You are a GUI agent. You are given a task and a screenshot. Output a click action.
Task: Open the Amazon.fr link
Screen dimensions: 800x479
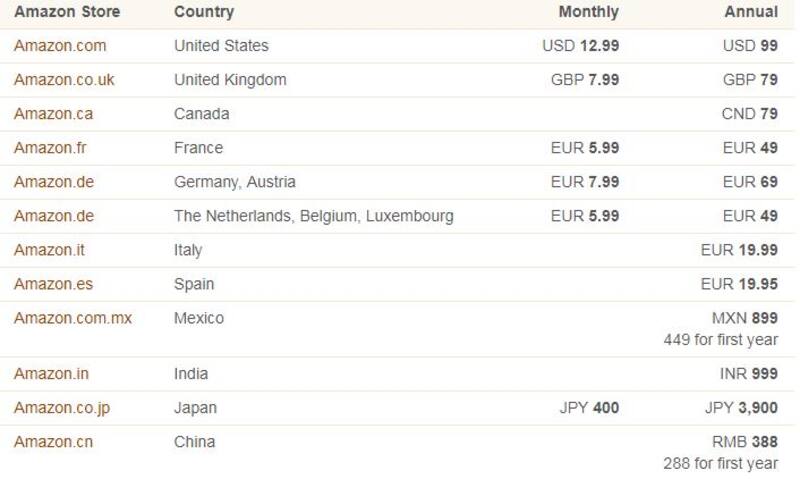pyautogui.click(x=50, y=148)
